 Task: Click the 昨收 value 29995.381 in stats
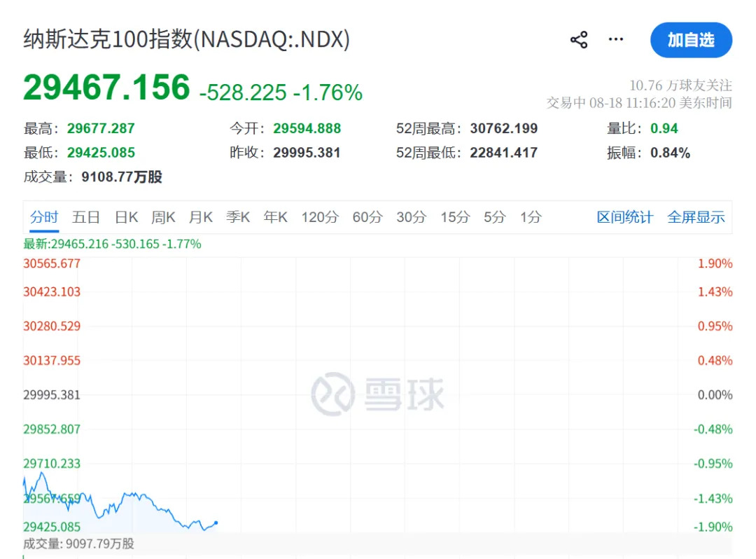point(307,153)
